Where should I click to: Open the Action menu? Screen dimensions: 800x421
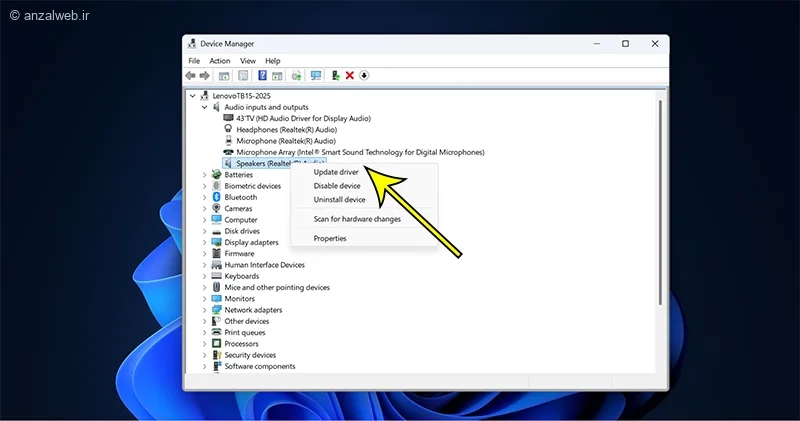220,61
